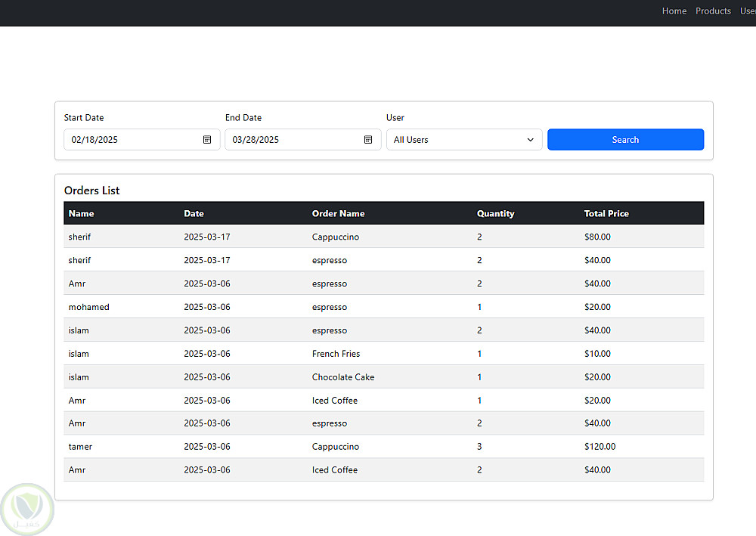This screenshot has height=536, width=756.
Task: Select the tamer Cappuccino order row
Action: pyautogui.click(x=384, y=447)
